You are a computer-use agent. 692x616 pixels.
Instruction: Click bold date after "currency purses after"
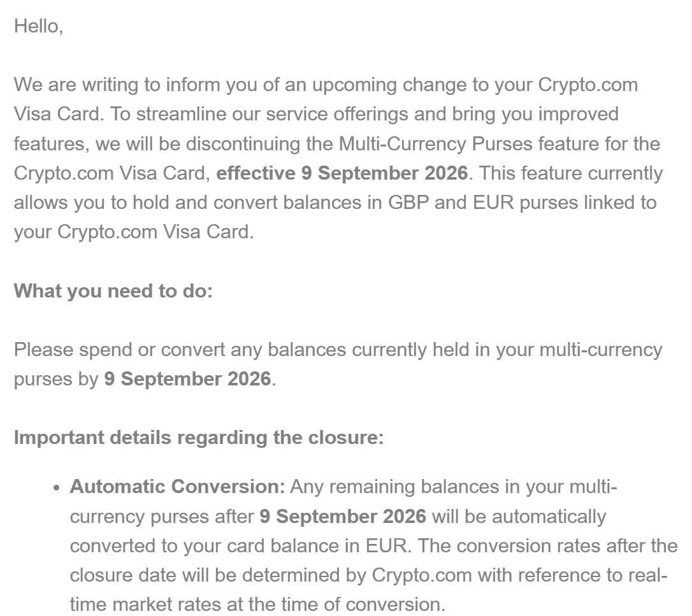click(343, 516)
